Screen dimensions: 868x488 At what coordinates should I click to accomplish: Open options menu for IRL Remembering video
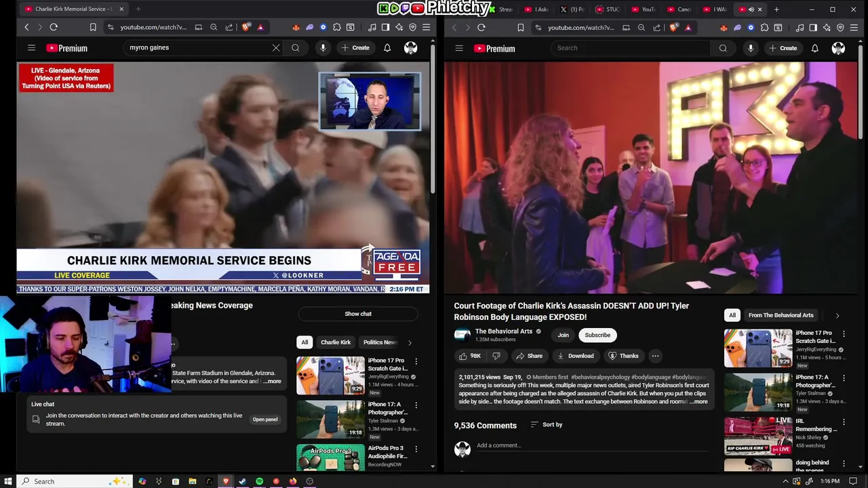click(844, 422)
